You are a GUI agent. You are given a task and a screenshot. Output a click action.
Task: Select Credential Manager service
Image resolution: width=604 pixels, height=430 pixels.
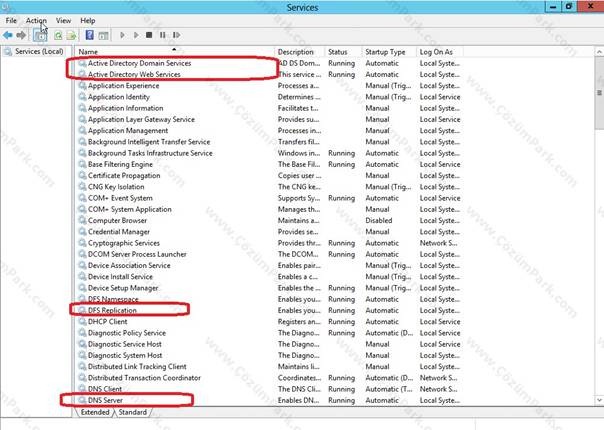[119, 232]
